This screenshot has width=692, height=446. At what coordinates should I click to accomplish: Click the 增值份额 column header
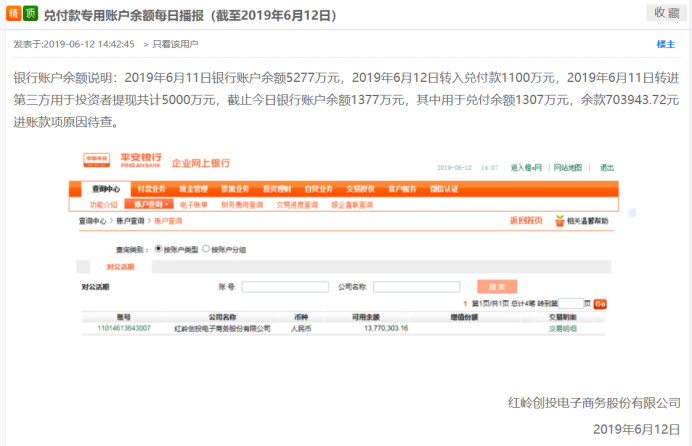click(x=464, y=317)
